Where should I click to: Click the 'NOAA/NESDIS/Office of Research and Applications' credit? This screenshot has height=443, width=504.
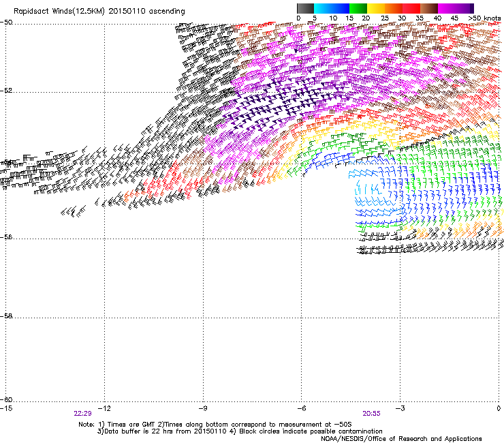tap(401, 439)
